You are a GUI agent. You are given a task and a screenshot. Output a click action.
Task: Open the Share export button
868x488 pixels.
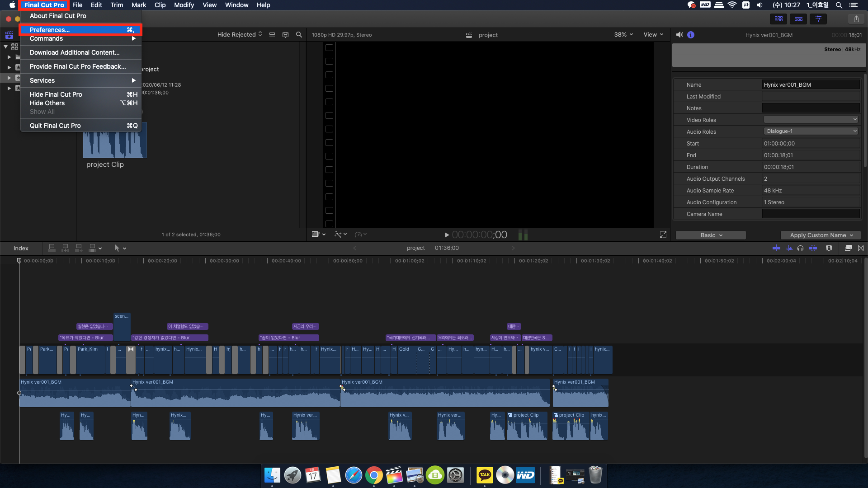pyautogui.click(x=856, y=19)
